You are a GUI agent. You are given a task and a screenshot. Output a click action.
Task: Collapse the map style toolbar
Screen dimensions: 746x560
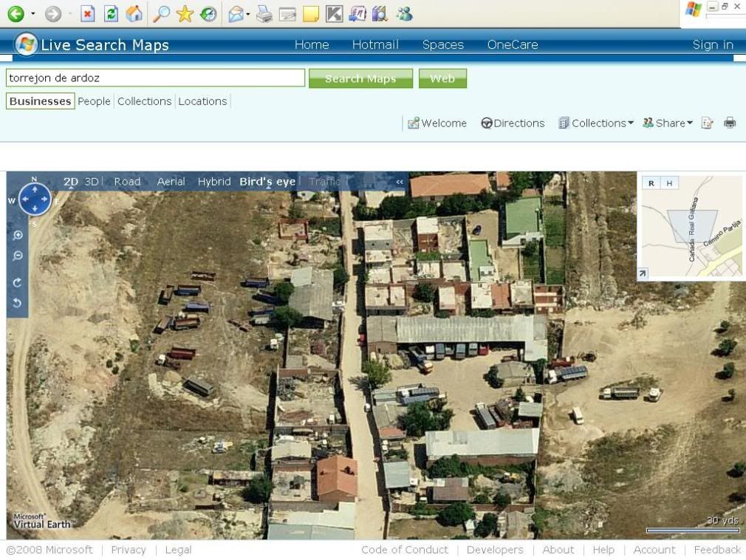(400, 182)
